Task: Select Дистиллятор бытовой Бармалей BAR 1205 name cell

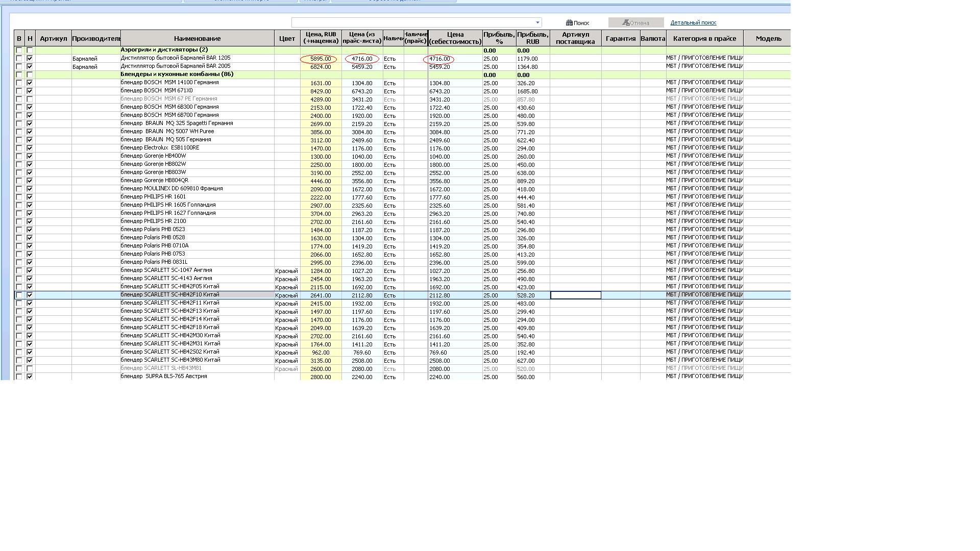Action: [x=197, y=58]
